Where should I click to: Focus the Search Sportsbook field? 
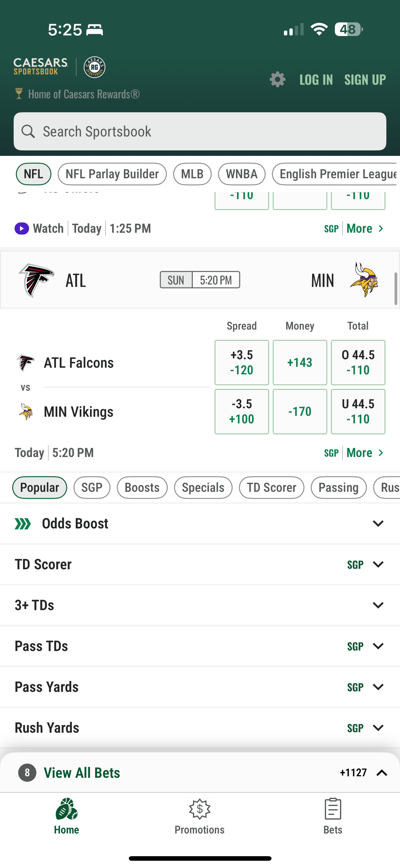coord(200,131)
